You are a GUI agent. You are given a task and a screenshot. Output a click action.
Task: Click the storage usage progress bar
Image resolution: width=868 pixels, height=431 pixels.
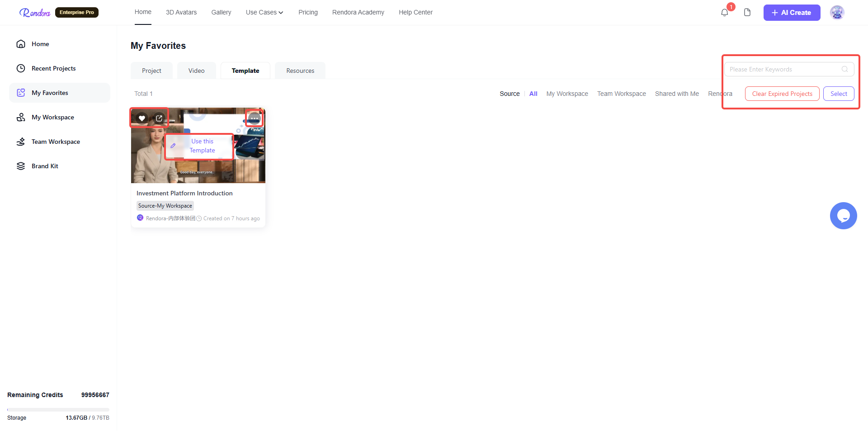pyautogui.click(x=58, y=410)
